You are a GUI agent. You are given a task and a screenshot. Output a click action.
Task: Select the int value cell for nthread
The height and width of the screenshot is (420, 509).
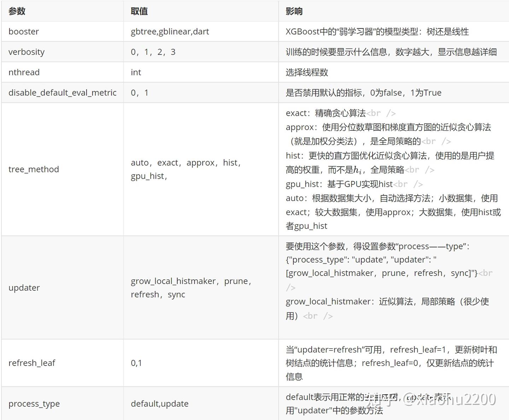tap(136, 72)
